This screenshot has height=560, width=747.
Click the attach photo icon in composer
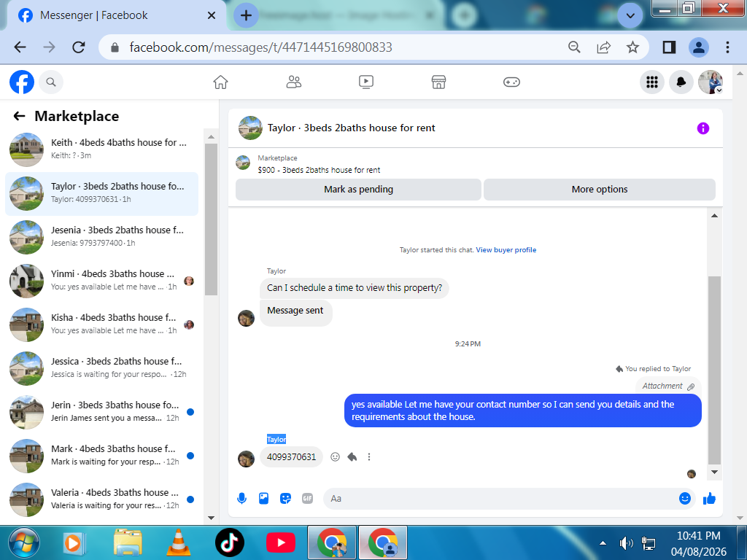[263, 499]
